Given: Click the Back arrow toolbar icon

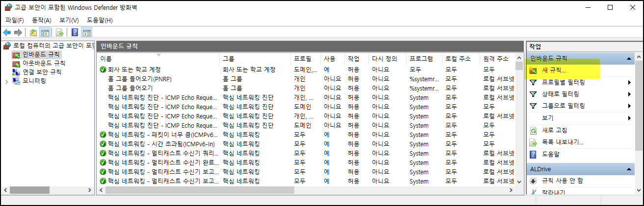Looking at the screenshot, I should [7, 33].
